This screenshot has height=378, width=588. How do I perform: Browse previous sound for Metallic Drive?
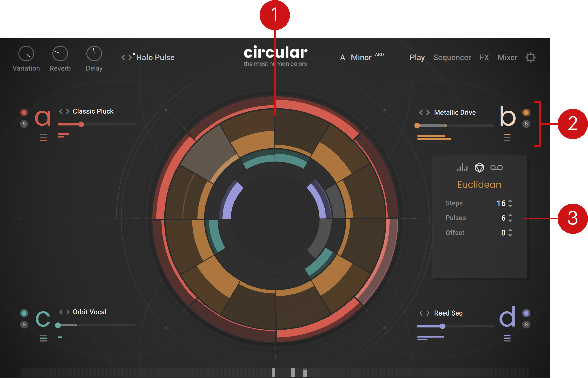pos(421,112)
